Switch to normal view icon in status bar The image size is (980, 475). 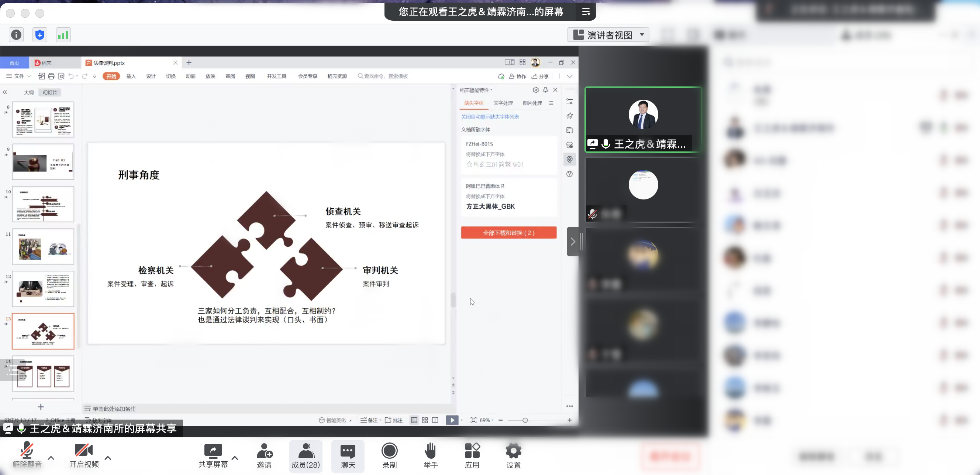pos(414,420)
